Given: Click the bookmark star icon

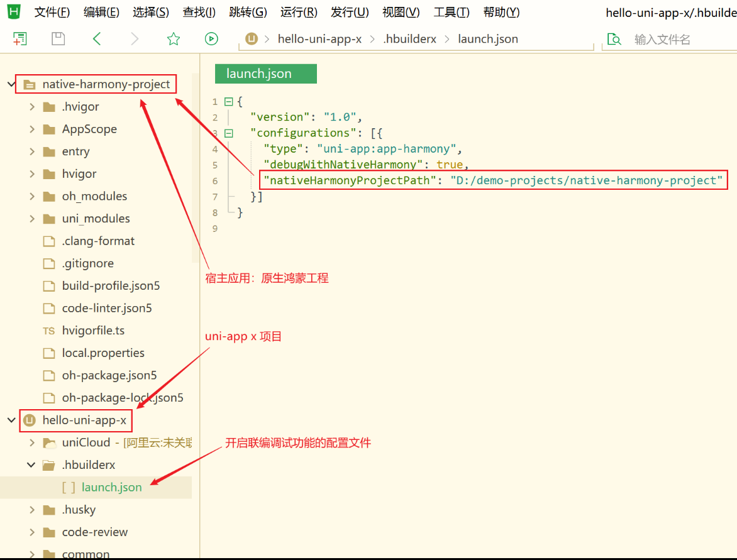Looking at the screenshot, I should coord(174,38).
